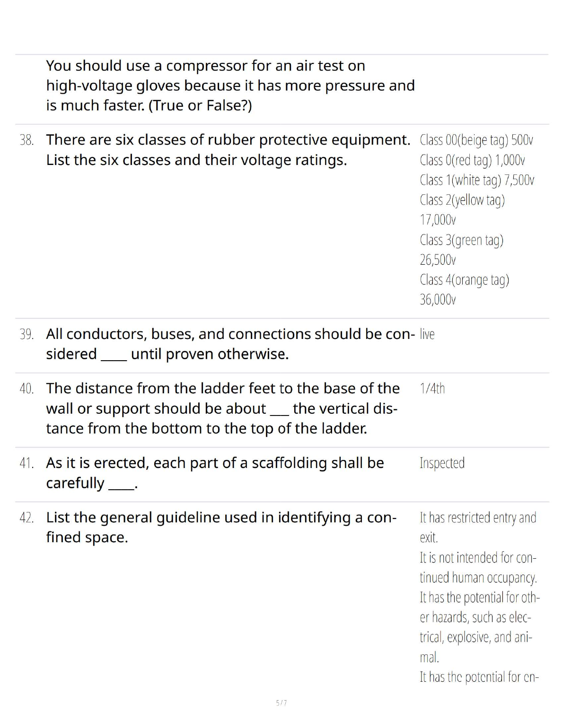This screenshot has height=728, width=563.
Task: Click the ladder feet distance question
Action: (222, 408)
